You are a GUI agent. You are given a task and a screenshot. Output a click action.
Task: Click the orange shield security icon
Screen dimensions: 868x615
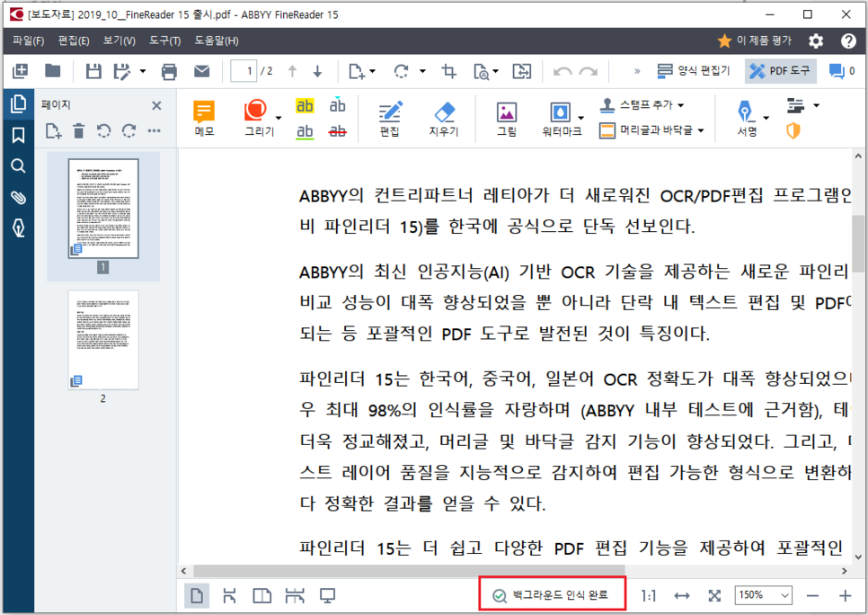click(x=793, y=130)
